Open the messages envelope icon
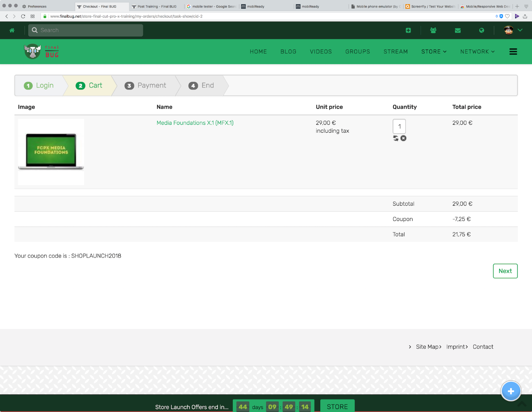532x412 pixels. tap(458, 31)
